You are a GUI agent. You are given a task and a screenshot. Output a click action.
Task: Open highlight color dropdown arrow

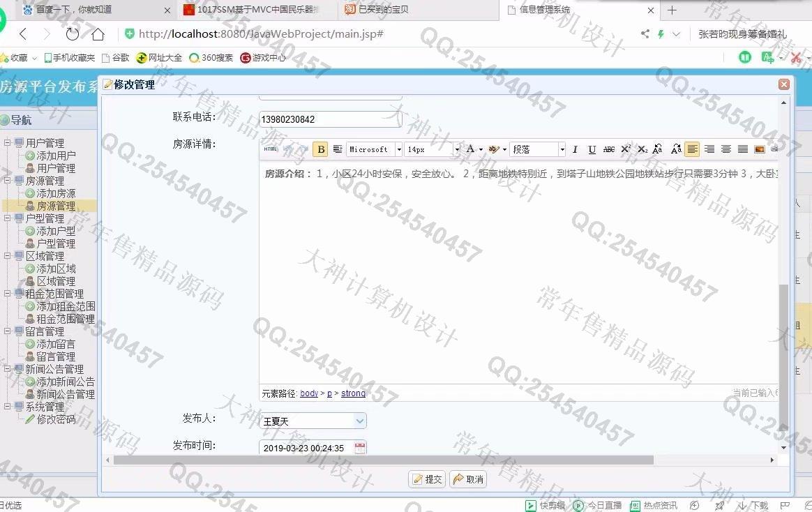point(504,149)
